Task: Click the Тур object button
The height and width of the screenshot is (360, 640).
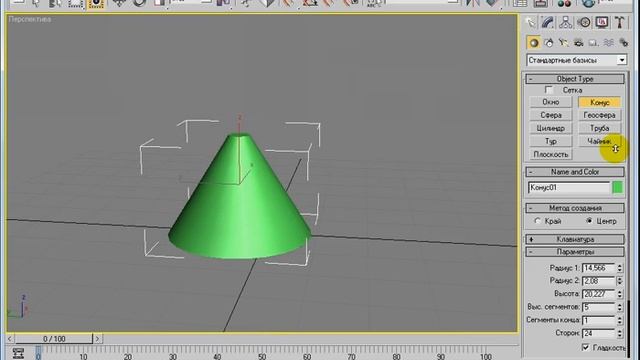Action: point(551,141)
